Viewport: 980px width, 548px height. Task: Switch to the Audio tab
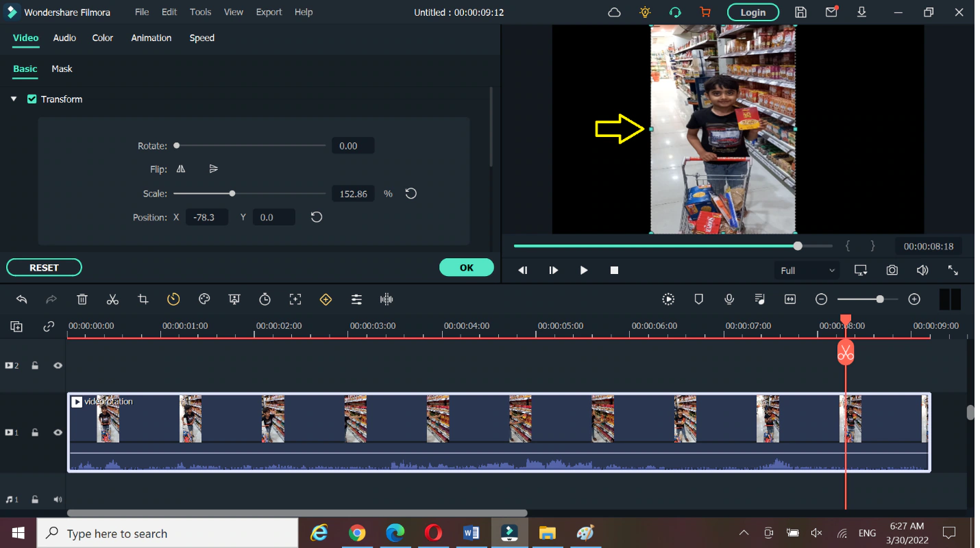click(x=64, y=38)
